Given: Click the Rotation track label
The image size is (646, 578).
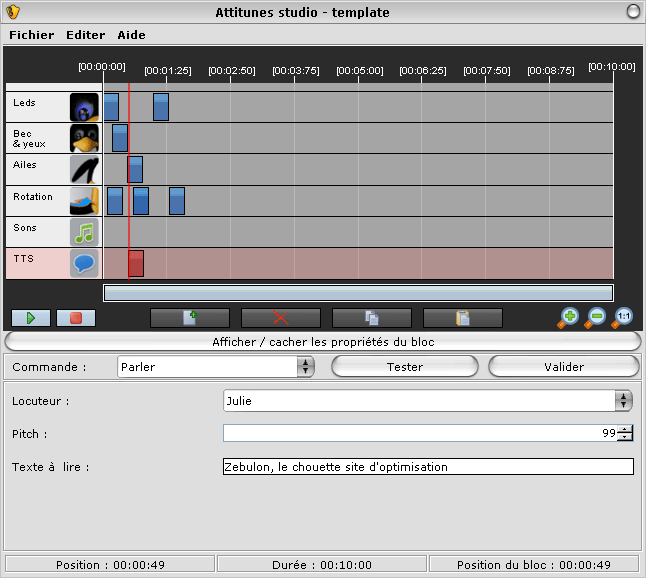Looking at the screenshot, I should [x=33, y=197].
